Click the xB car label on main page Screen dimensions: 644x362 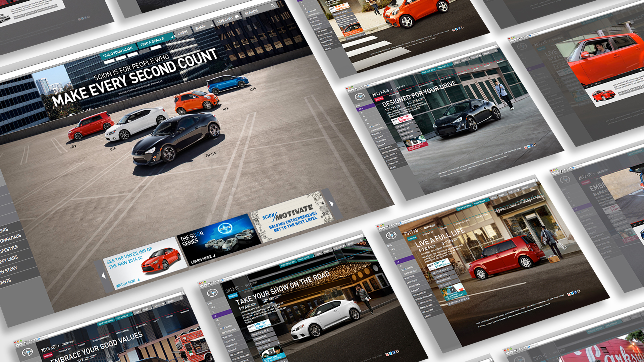pyautogui.click(x=73, y=146)
